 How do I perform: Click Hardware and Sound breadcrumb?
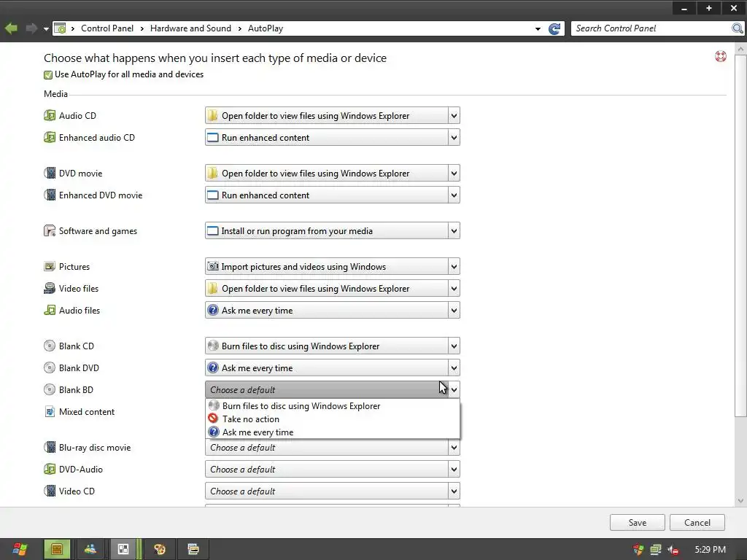pyautogui.click(x=190, y=28)
